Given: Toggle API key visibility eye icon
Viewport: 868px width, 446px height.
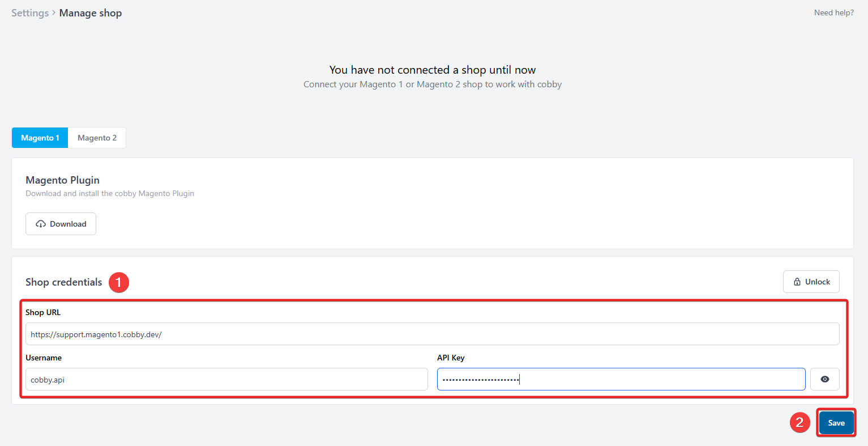Looking at the screenshot, I should 824,379.
